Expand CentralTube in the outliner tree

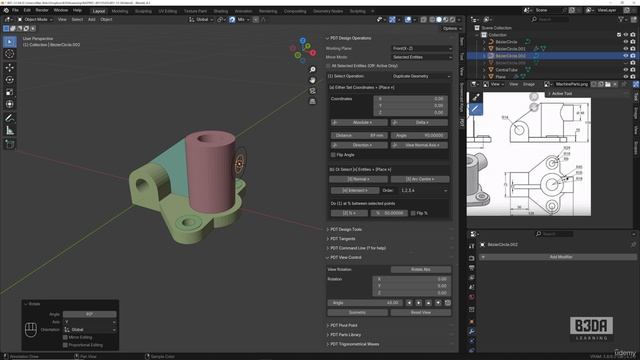[x=484, y=70]
